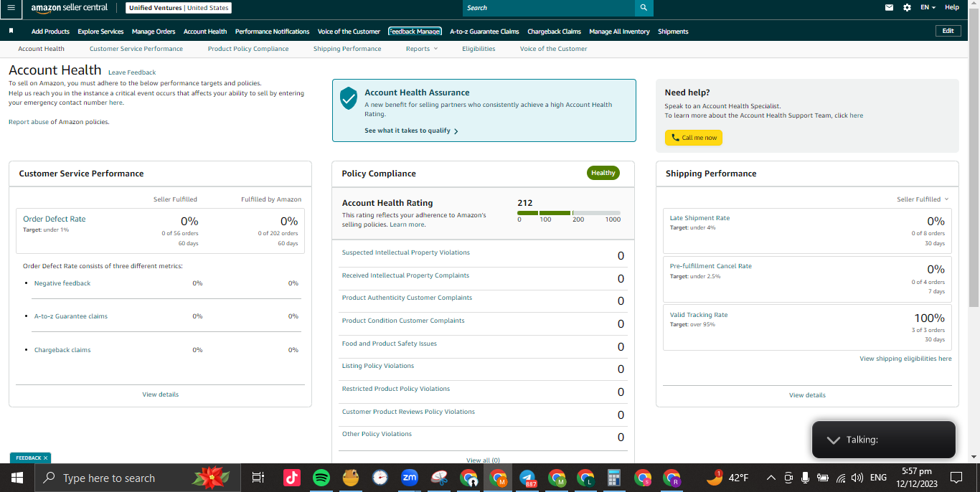Click See what it takes to qualify
Viewport: 980px width, 492px height.
411,131
